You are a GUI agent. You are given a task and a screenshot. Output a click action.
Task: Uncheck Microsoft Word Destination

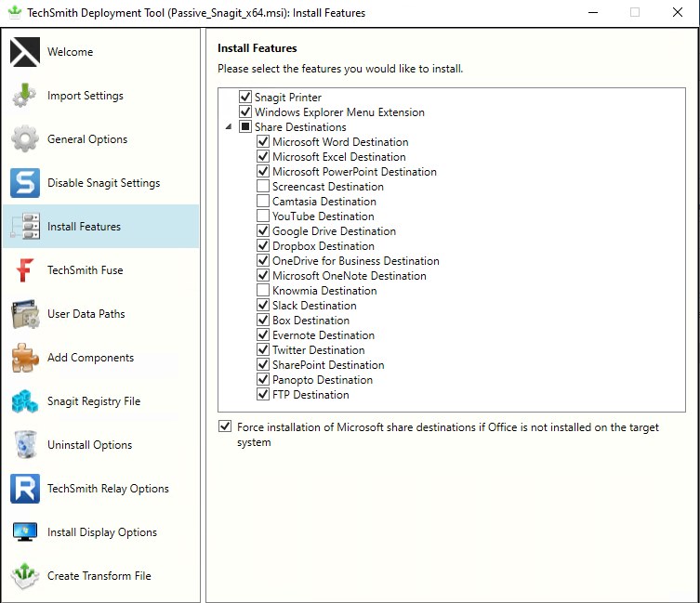(x=263, y=141)
